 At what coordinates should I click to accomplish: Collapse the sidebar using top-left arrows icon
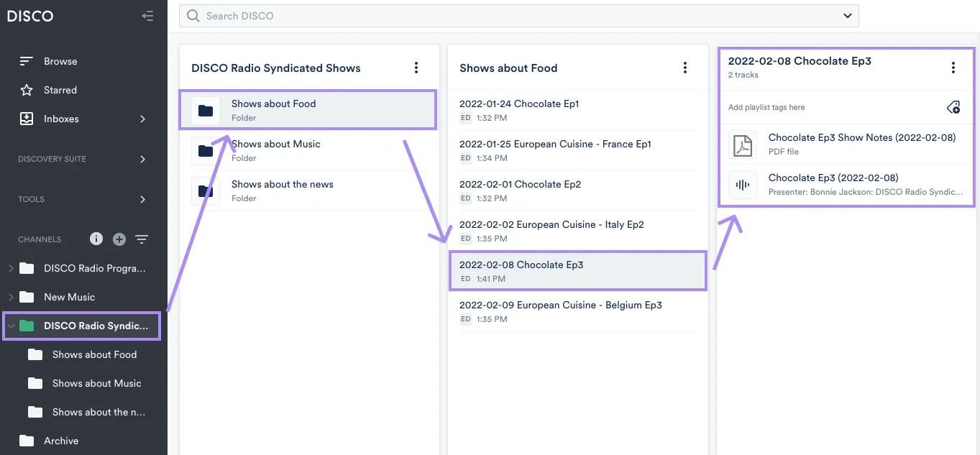click(147, 15)
